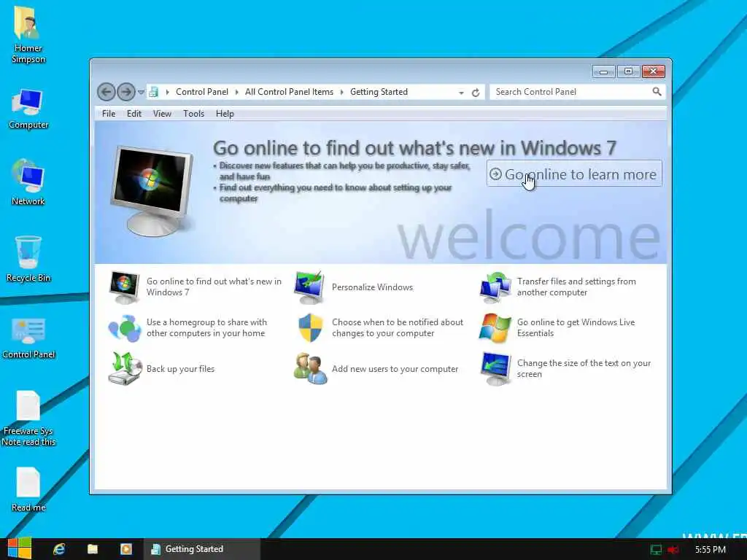Screen dimensions: 747x560
Task: Open the Help menu
Action: pyautogui.click(x=225, y=113)
